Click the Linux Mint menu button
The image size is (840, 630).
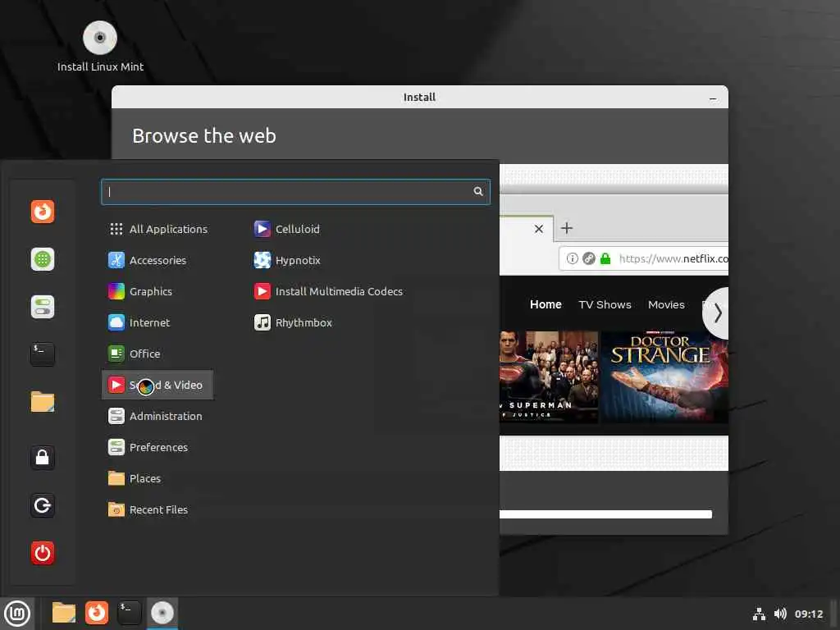click(x=17, y=614)
